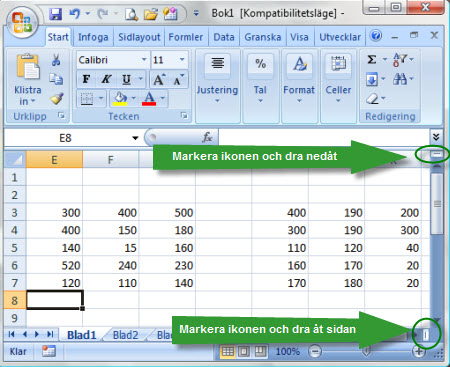
Task: Switch to the Formler tab
Action: tap(186, 37)
